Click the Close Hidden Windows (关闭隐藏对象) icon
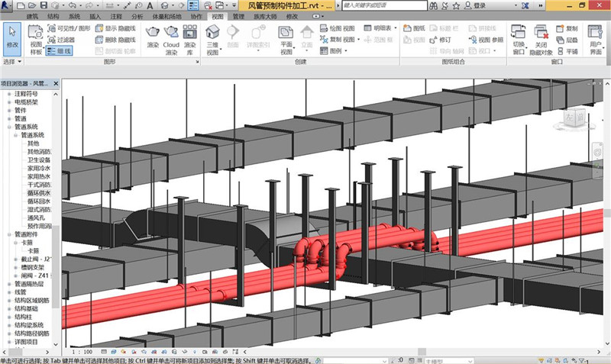This screenshot has width=611, height=364. 541,33
